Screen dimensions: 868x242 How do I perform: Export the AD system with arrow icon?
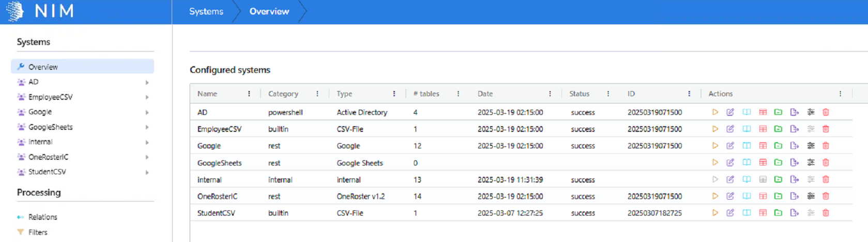pyautogui.click(x=795, y=112)
